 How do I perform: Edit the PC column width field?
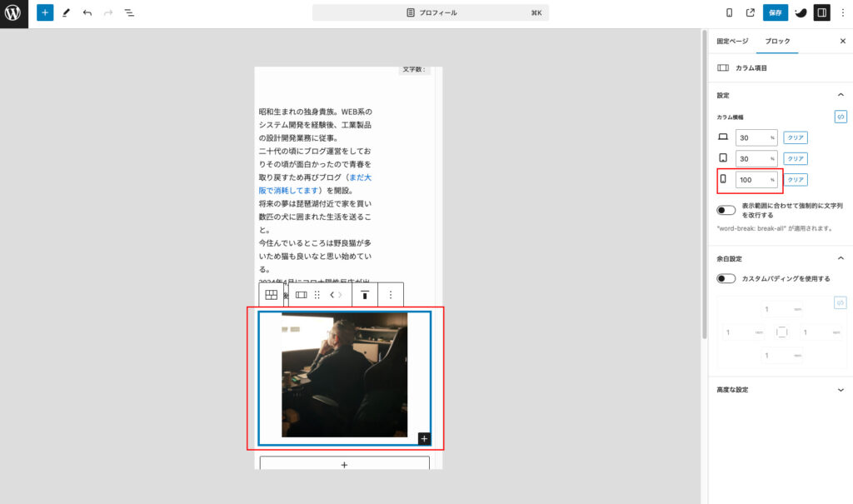coord(756,137)
